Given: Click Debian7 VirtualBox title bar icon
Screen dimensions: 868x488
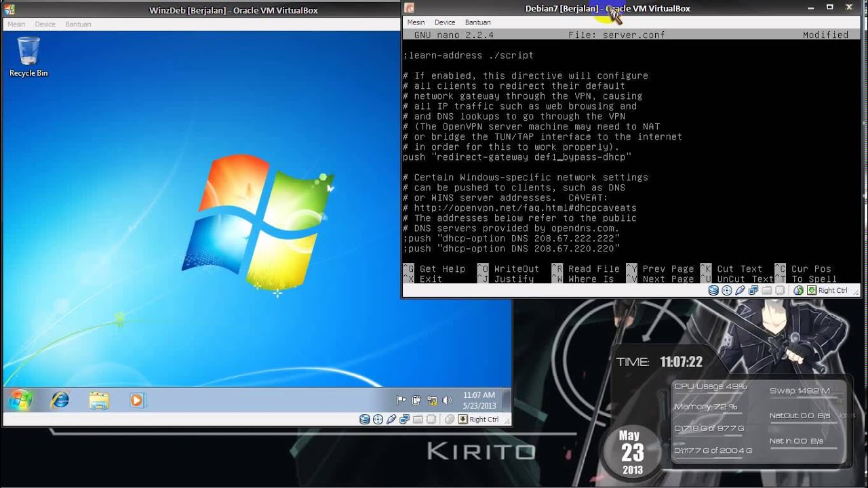Looking at the screenshot, I should point(410,8).
